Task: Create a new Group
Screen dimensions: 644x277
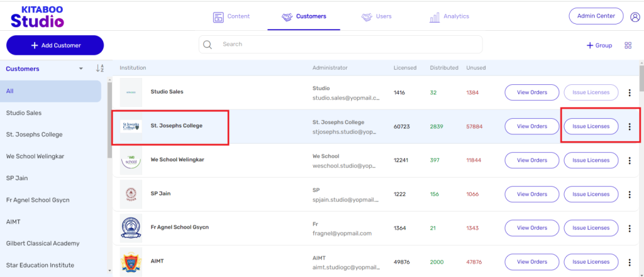Action: click(x=599, y=45)
